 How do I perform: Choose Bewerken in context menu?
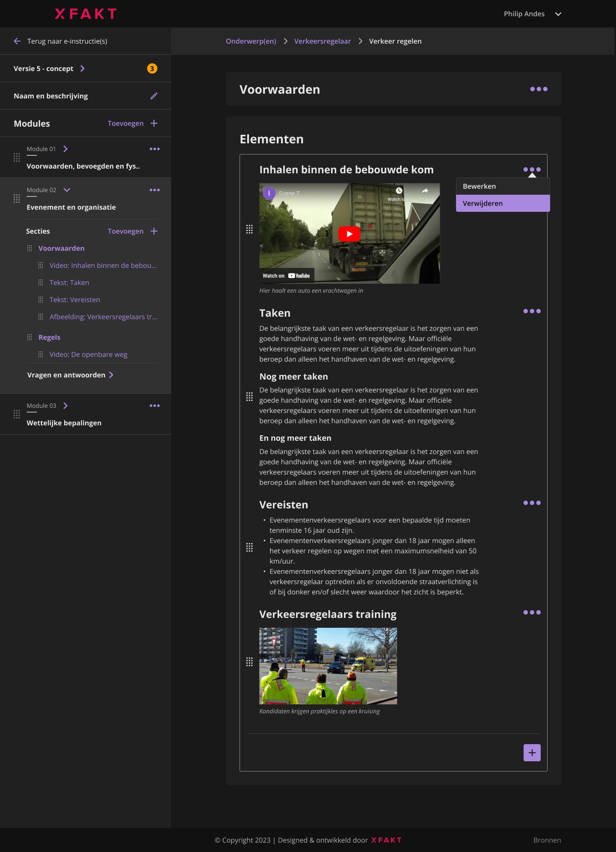coord(503,186)
